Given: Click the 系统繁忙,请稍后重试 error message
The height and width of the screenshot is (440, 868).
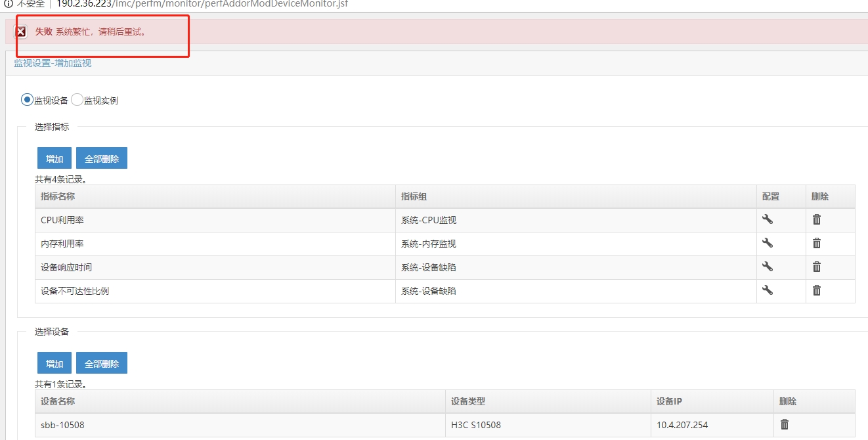Looking at the screenshot, I should pos(101,32).
